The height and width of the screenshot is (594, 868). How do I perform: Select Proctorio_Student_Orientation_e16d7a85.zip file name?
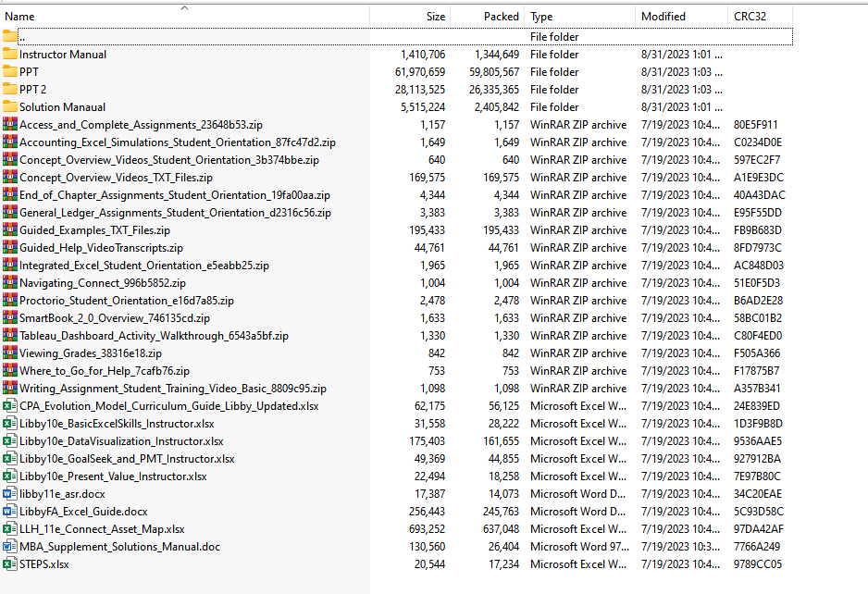coord(127,301)
